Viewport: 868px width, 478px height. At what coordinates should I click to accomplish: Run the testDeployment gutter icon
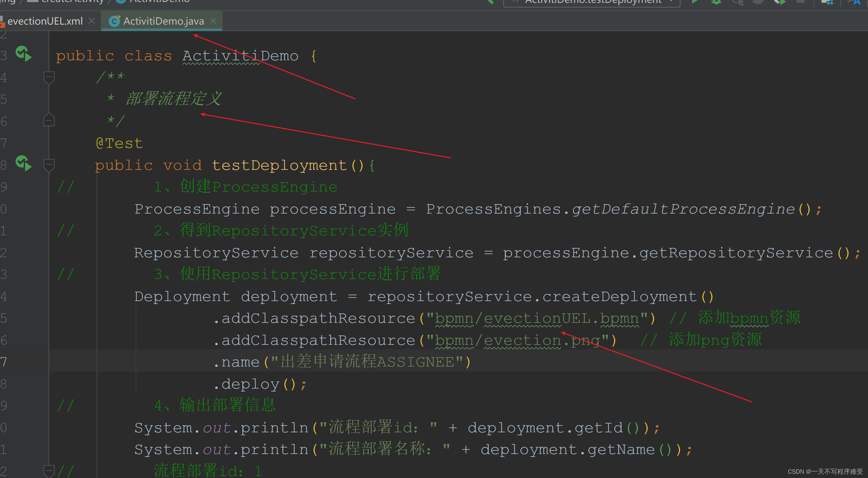coord(24,163)
